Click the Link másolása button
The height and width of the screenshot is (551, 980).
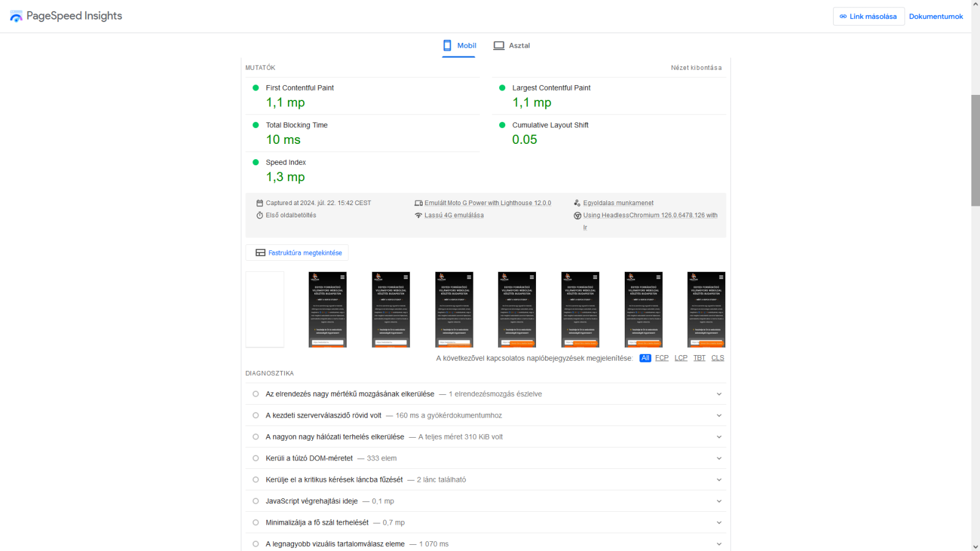869,17
